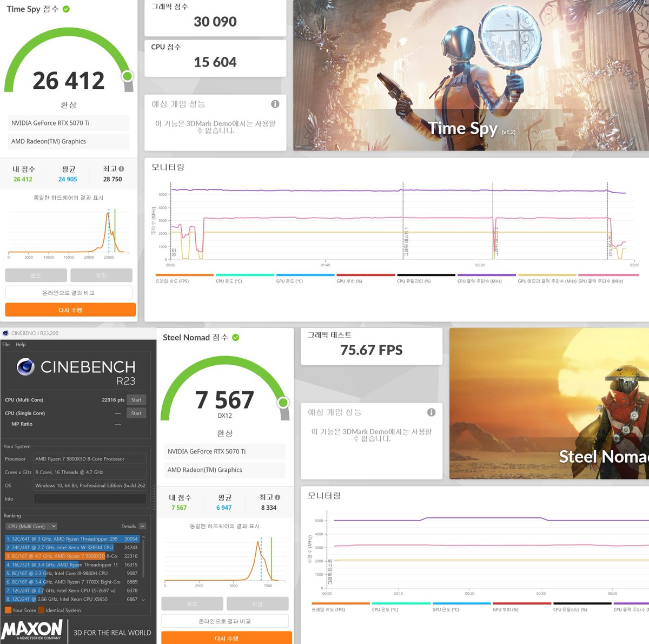Image resolution: width=649 pixels, height=644 pixels.
Task: Select ranking row 8 Xeon X5650
Action: pos(72,600)
